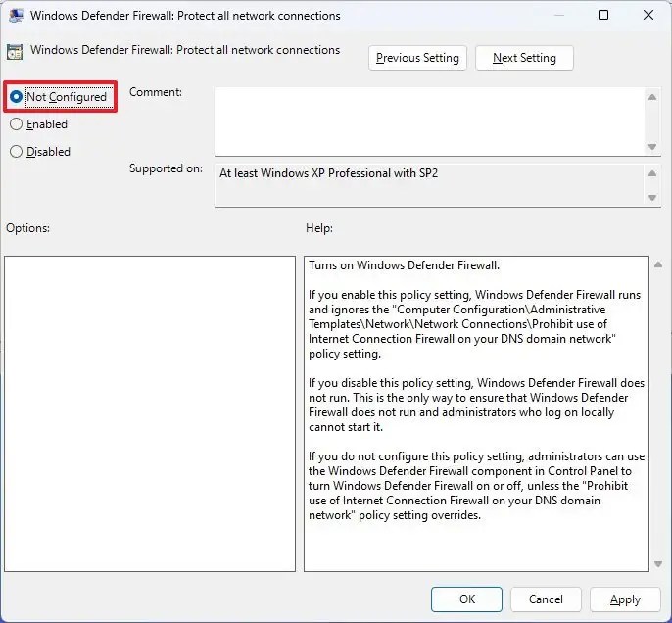Click the help paragraph starting 'If you do not configure'
Viewport: 672px width, 623px height.
(476, 486)
